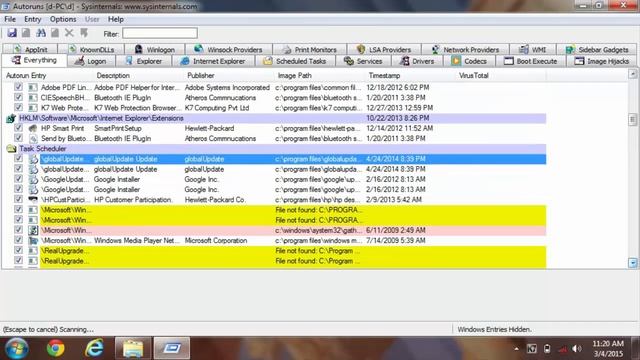Screen dimensions: 640x360
Task: Uncheck the selected globalUpdate entry checkbox
Action: (x=18, y=158)
